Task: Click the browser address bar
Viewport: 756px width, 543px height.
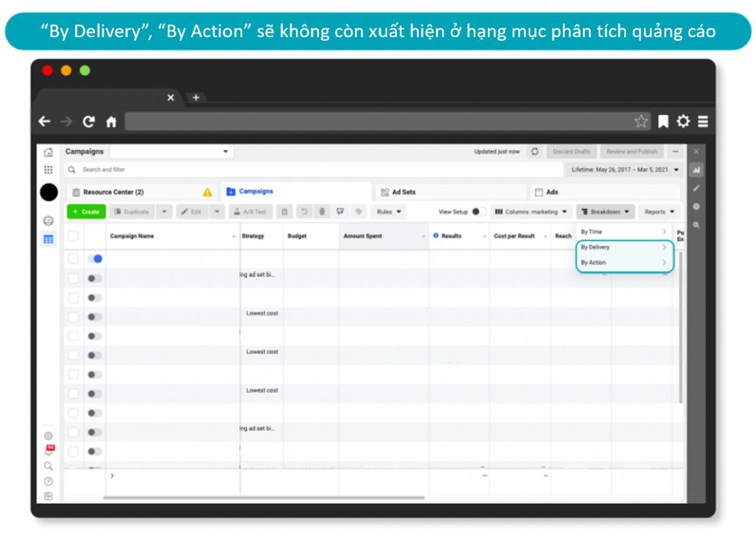Action: point(387,122)
